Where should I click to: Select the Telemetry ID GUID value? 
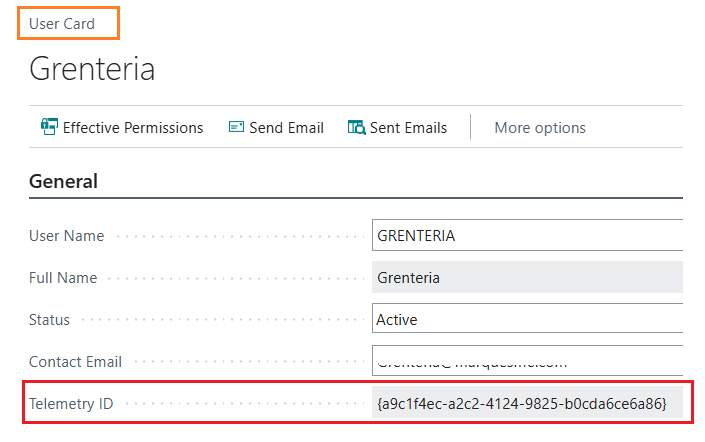coord(521,404)
